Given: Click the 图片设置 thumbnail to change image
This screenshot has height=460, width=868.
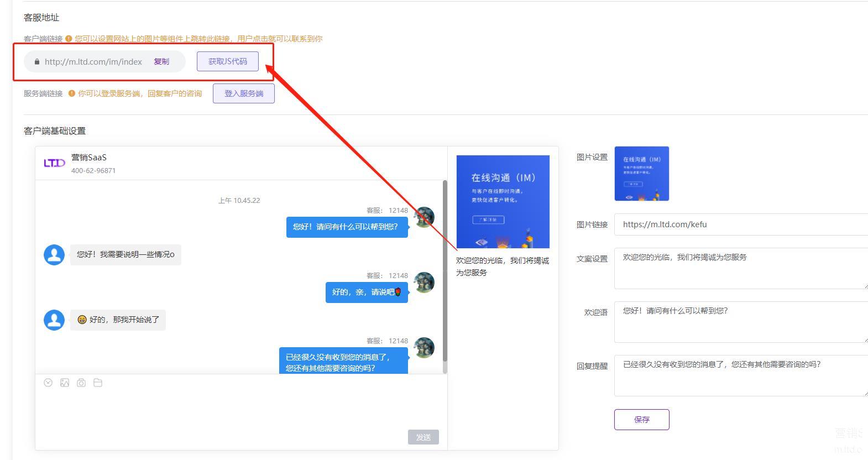Looking at the screenshot, I should [x=641, y=174].
